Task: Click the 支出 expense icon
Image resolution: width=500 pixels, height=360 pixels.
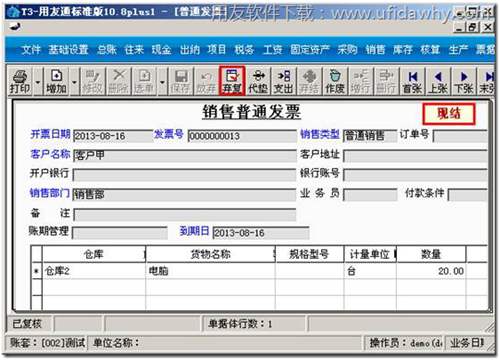Action: point(283,81)
